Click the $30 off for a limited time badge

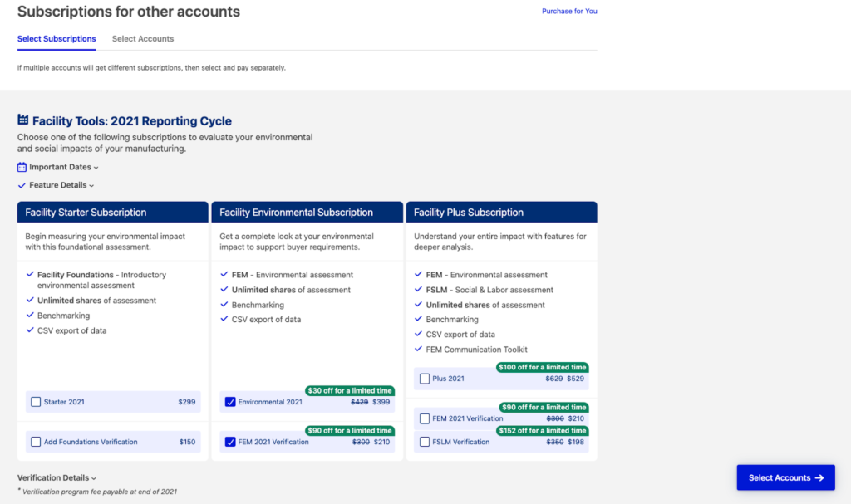pos(350,390)
